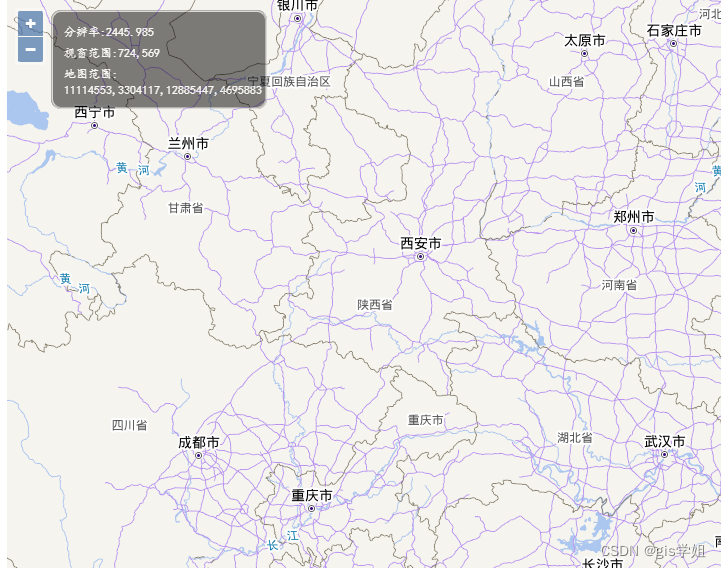Screen dimensions: 721x568
Task: Click the 成都市 city marker dot
Action: 199,455
